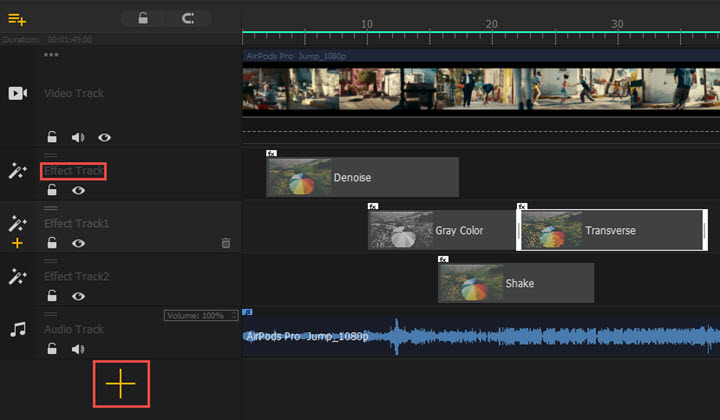Click the magic wand icon on Effect Track2
720x420 pixels.
[x=17, y=276]
